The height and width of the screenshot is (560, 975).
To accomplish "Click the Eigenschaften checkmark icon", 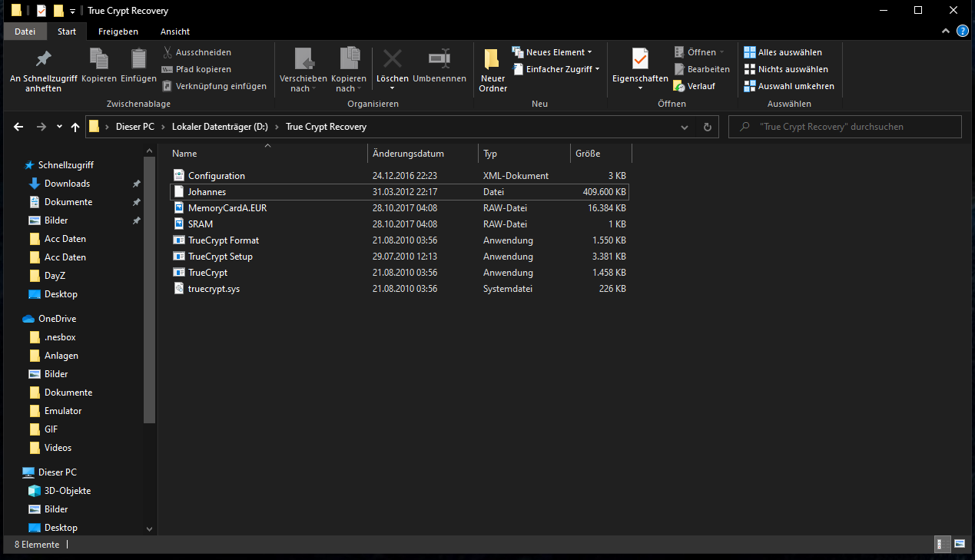I will 640,58.
